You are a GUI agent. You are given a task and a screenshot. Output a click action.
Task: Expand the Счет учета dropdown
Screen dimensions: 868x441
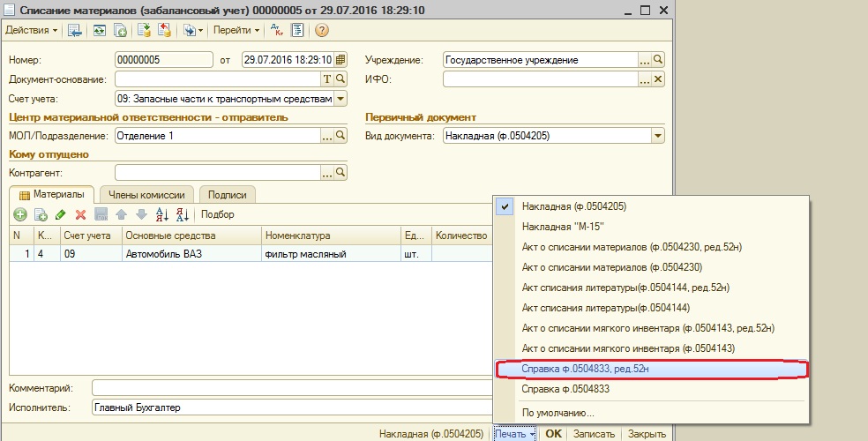click(x=340, y=99)
